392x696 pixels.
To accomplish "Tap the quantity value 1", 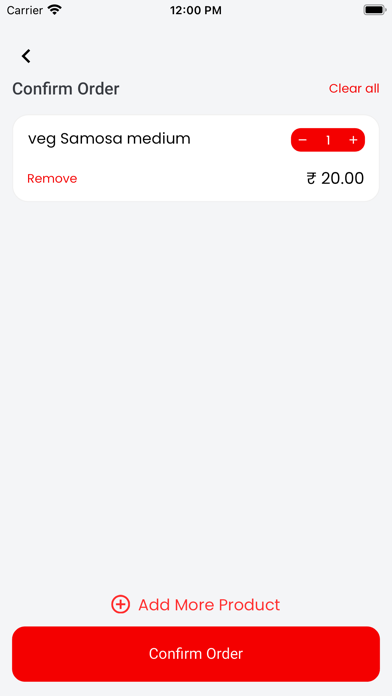I will (x=328, y=140).
